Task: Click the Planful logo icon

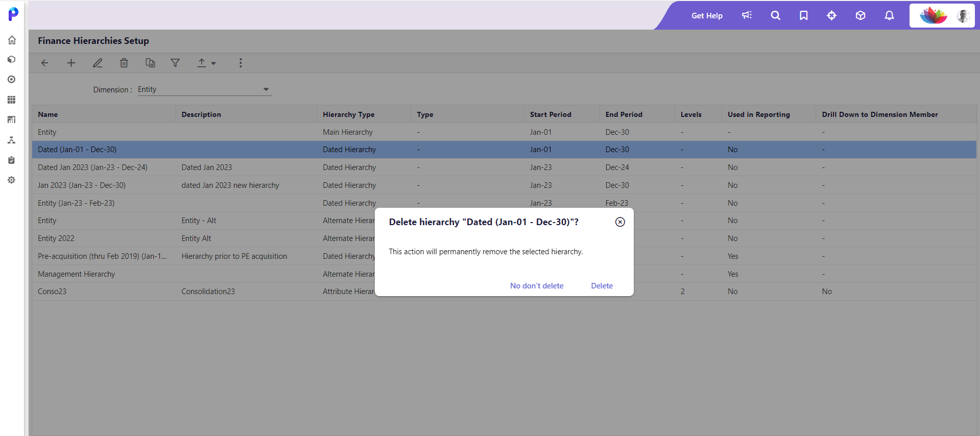Action: pyautogui.click(x=13, y=14)
